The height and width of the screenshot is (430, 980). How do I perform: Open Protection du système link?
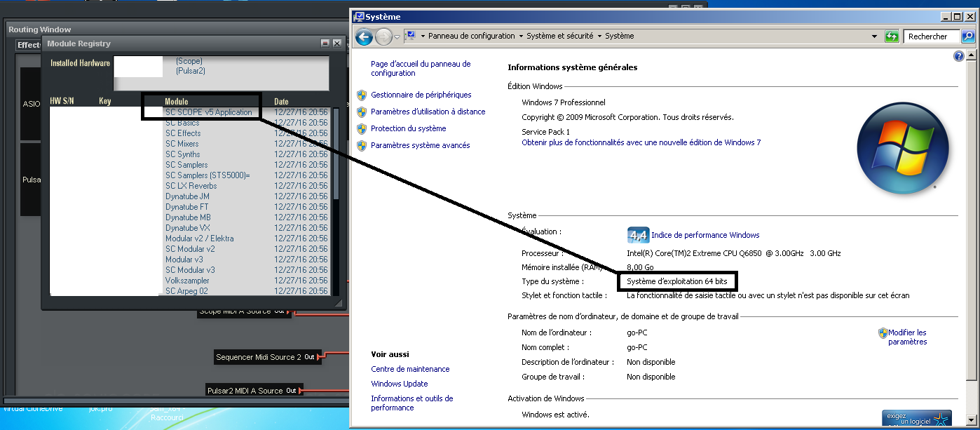click(408, 128)
